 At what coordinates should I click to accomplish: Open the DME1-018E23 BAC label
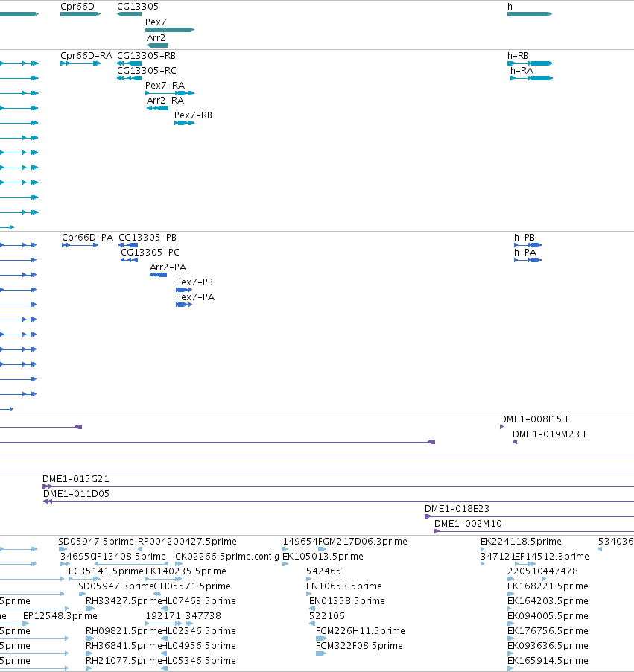(x=457, y=508)
